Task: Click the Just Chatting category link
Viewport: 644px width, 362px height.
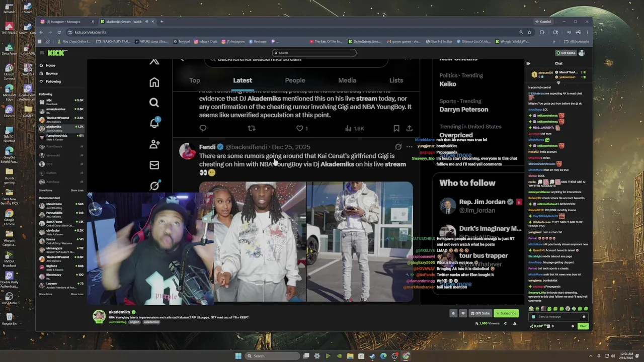Action: pos(118,322)
